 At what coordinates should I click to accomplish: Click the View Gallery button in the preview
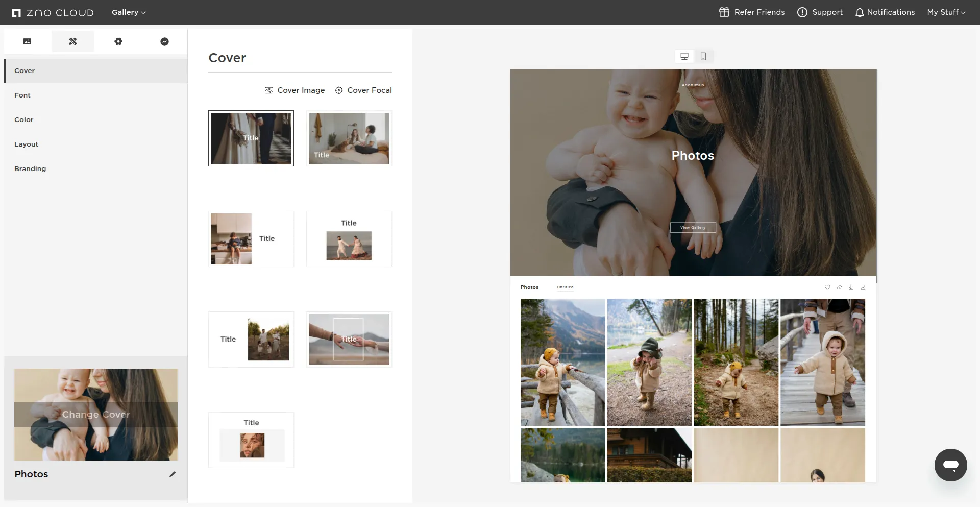(x=693, y=227)
